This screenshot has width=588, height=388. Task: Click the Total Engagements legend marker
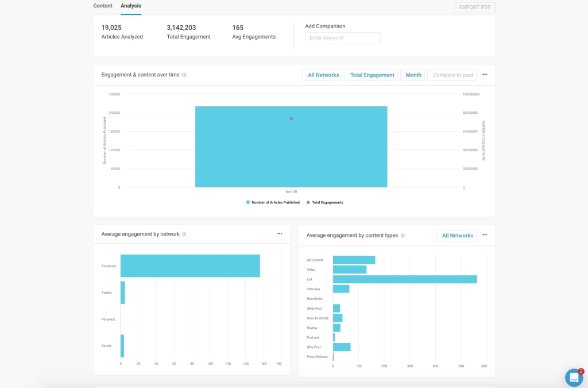tap(308, 202)
